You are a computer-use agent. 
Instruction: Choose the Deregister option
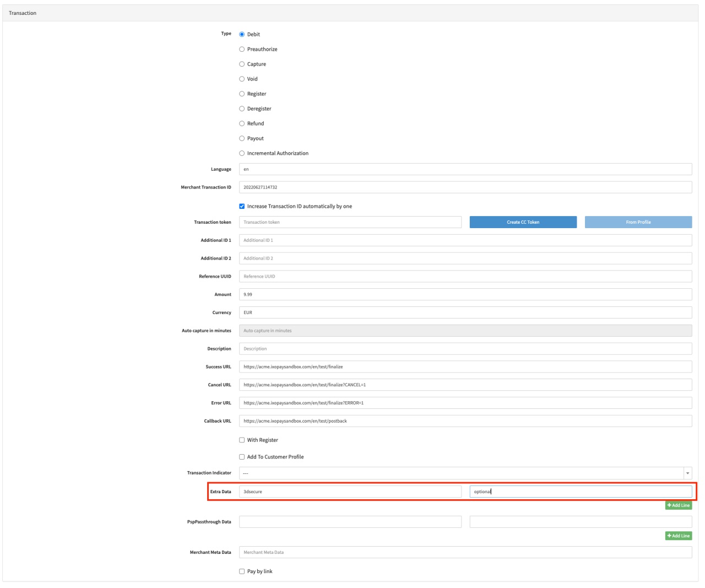coord(242,109)
